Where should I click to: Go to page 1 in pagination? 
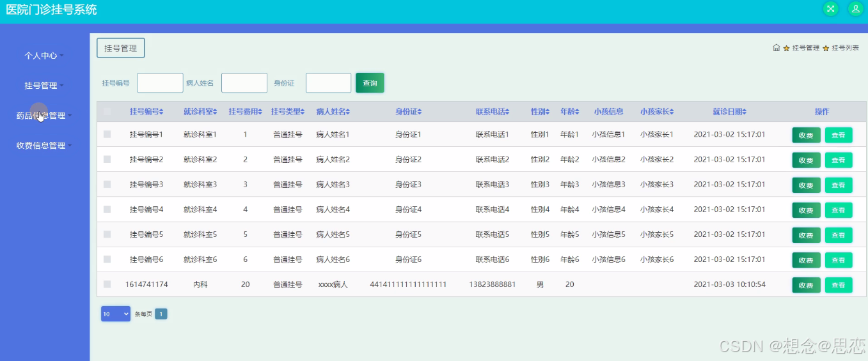(x=161, y=314)
